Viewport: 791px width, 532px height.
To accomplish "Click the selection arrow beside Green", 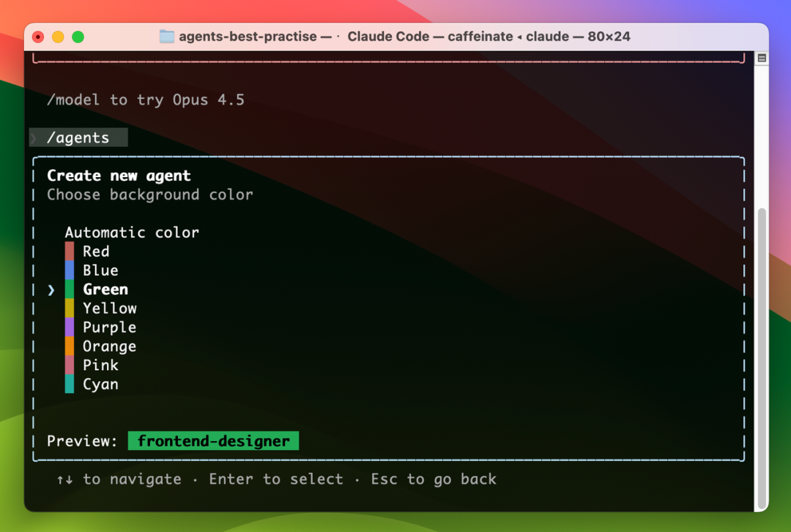I will tap(51, 290).
